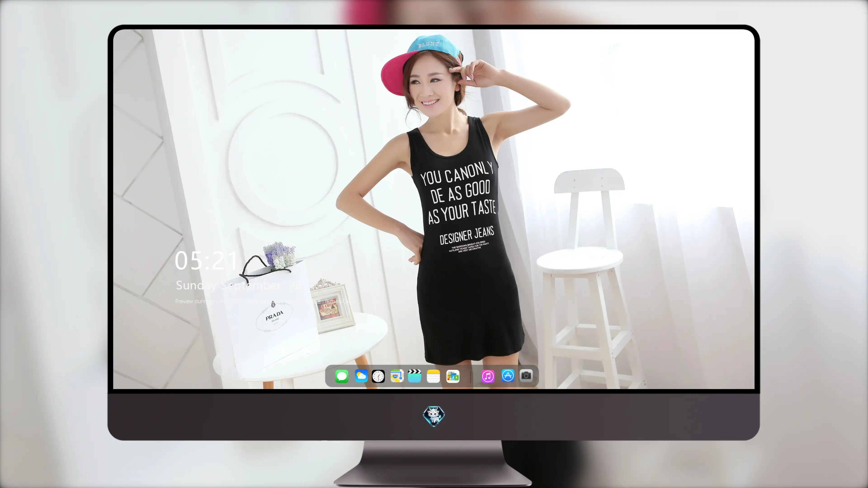Open the Videos clapperboard app
The height and width of the screenshot is (488, 868).
(415, 376)
